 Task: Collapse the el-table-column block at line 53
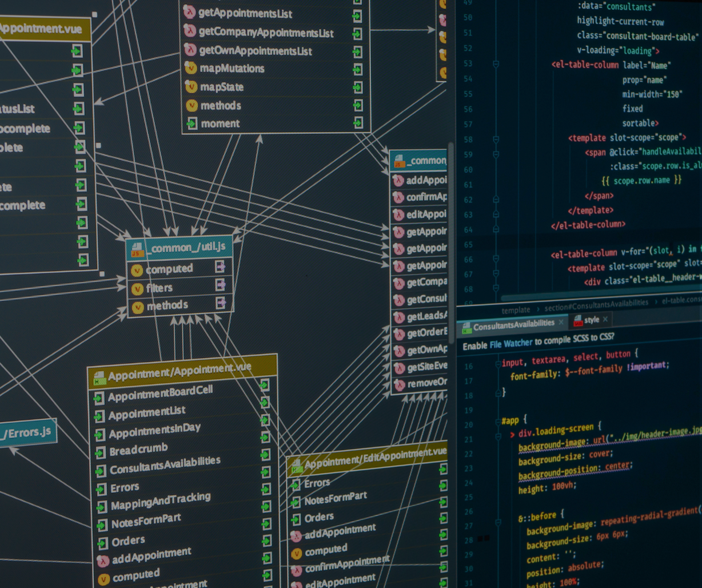[496, 64]
